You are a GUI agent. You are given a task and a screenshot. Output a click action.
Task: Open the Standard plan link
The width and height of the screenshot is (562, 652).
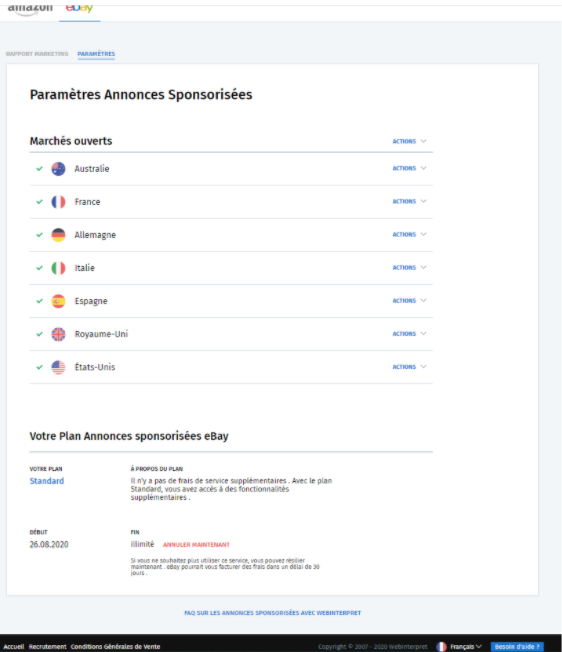(x=47, y=481)
